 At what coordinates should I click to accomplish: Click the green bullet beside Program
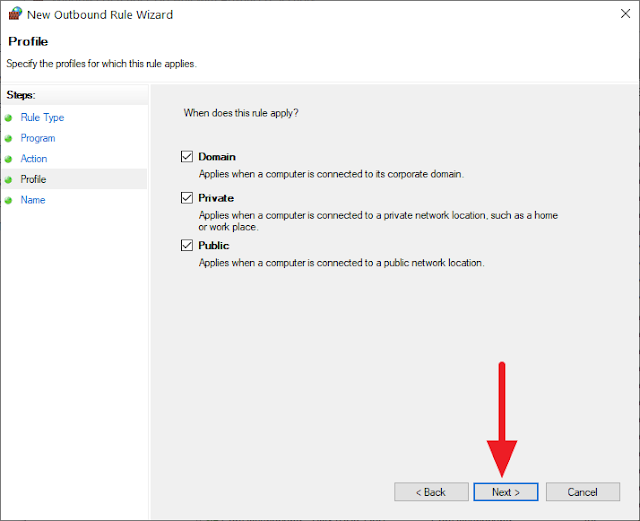click(x=8, y=138)
